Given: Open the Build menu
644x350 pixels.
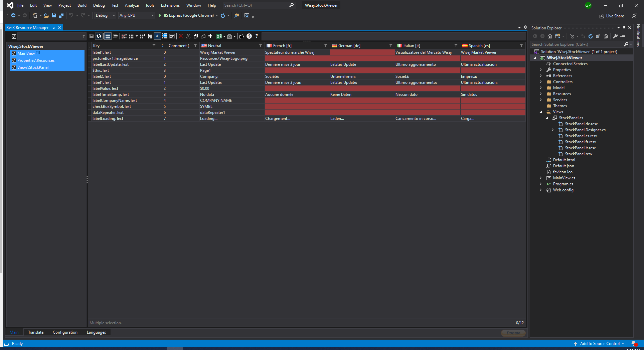Looking at the screenshot, I should tap(82, 5).
